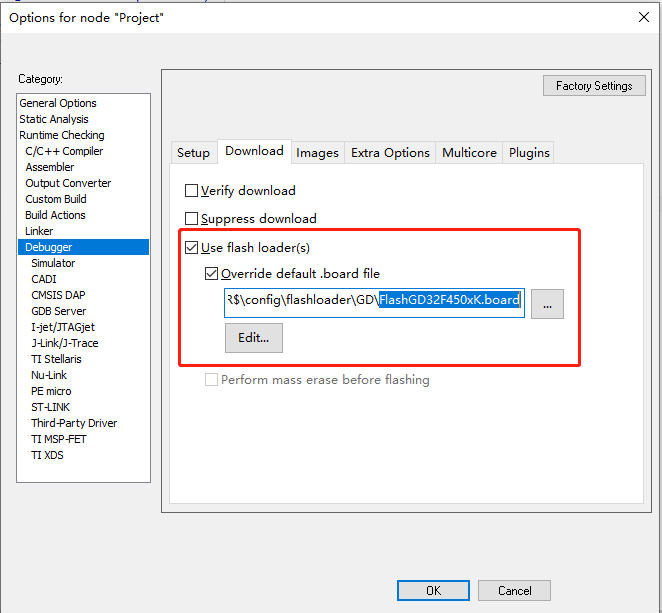
Task: Switch to the Setup tab
Action: pos(193,152)
